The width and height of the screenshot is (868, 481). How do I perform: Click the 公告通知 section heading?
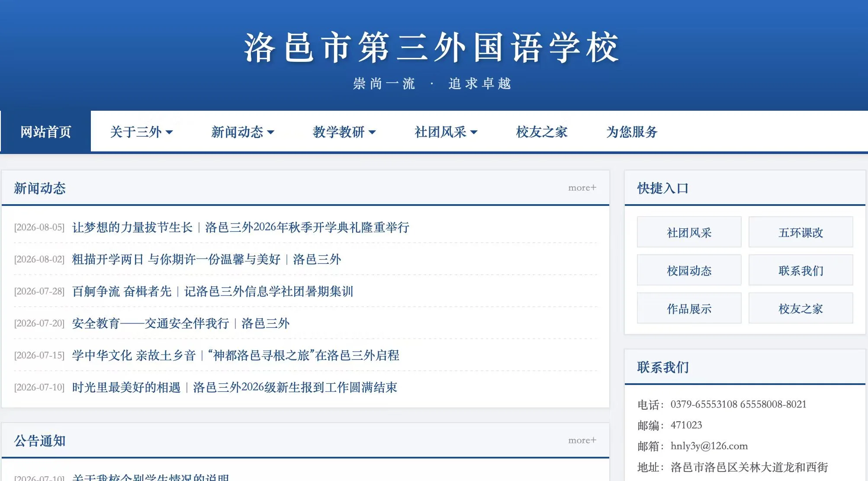[40, 441]
